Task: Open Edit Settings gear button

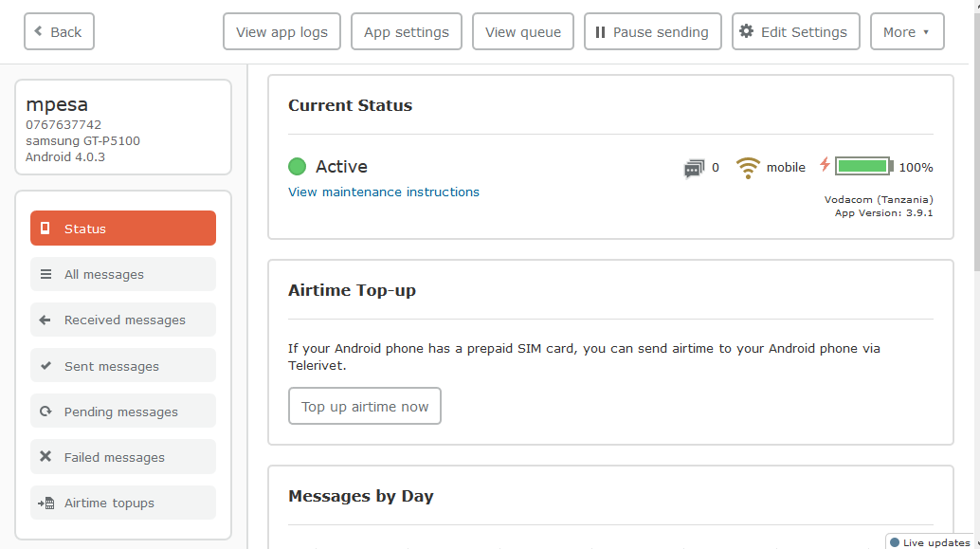Action: click(795, 31)
